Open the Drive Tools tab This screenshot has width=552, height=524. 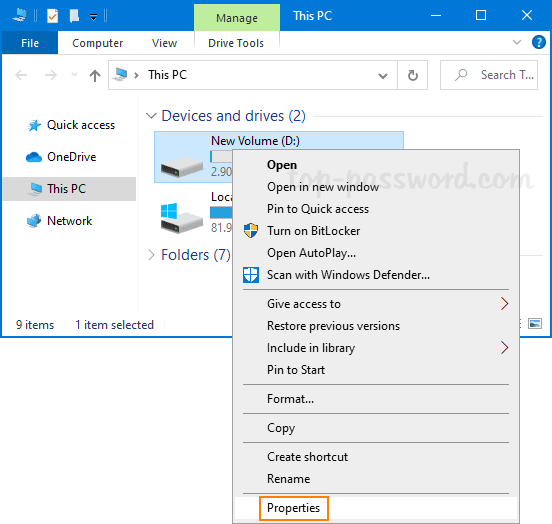pyautogui.click(x=236, y=43)
